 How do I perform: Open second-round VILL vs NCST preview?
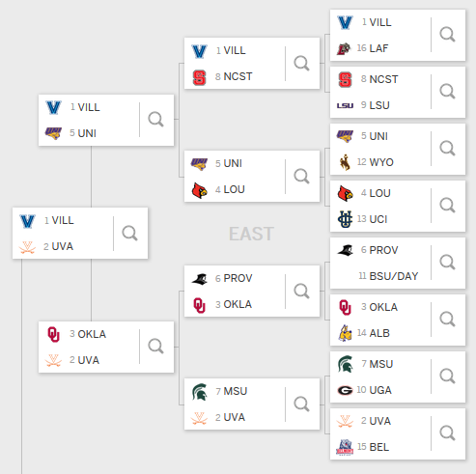point(301,63)
